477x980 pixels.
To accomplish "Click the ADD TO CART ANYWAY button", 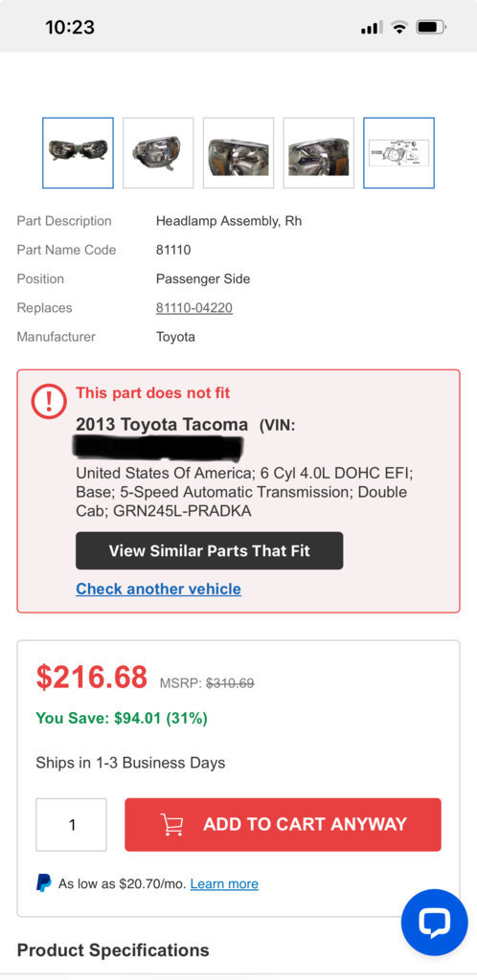I will coord(283,824).
